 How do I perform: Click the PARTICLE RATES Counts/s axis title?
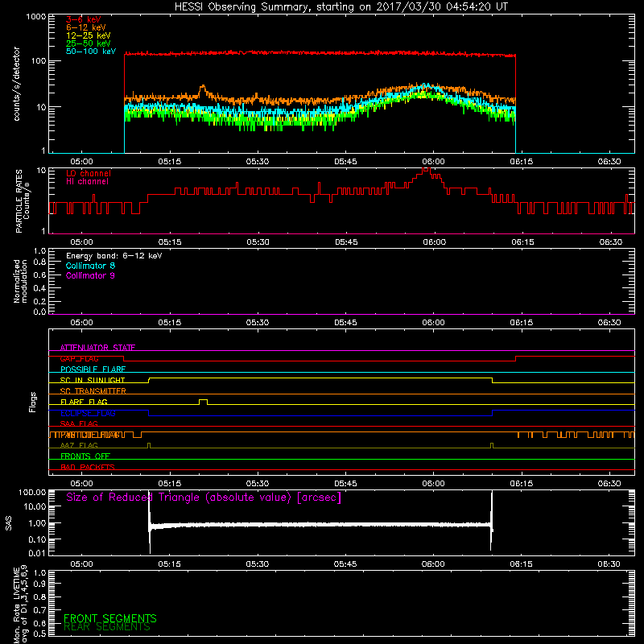click(x=23, y=201)
